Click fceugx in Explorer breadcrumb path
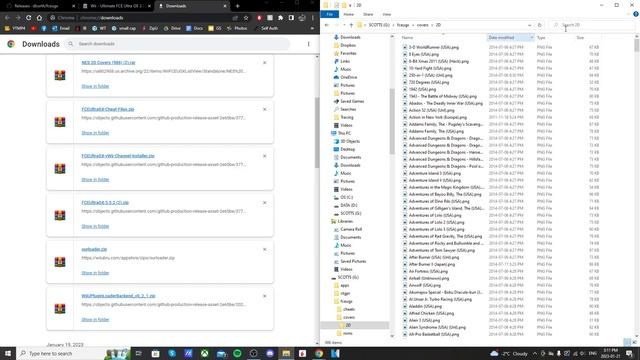 tap(403, 25)
